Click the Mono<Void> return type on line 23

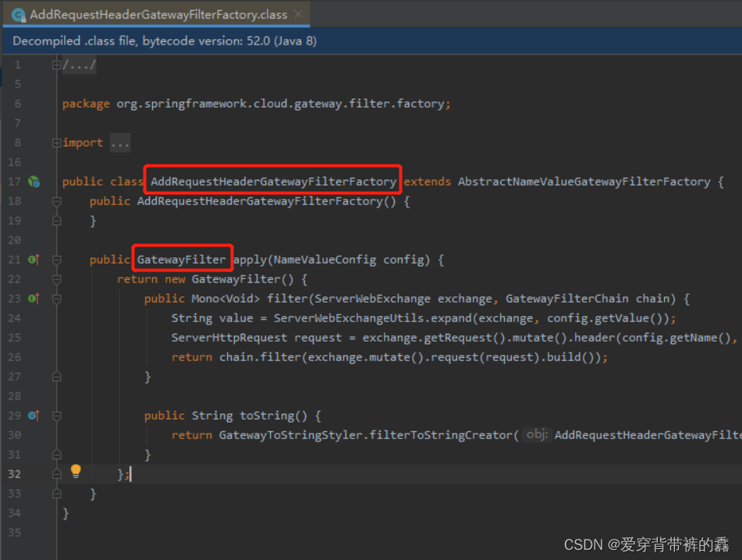coord(225,299)
